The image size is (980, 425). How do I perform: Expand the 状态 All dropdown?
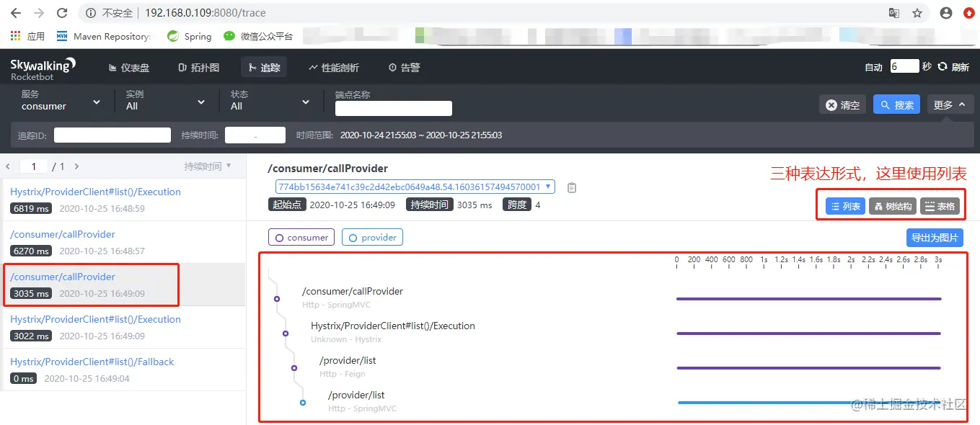(x=270, y=101)
